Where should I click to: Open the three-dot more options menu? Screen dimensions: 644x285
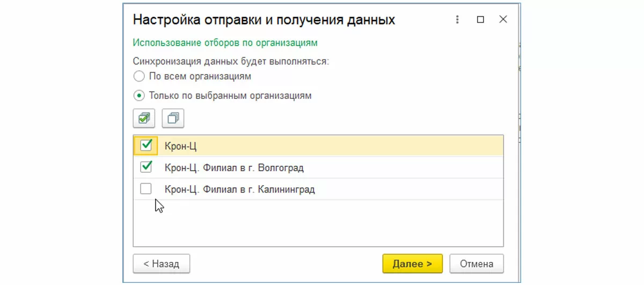457,20
